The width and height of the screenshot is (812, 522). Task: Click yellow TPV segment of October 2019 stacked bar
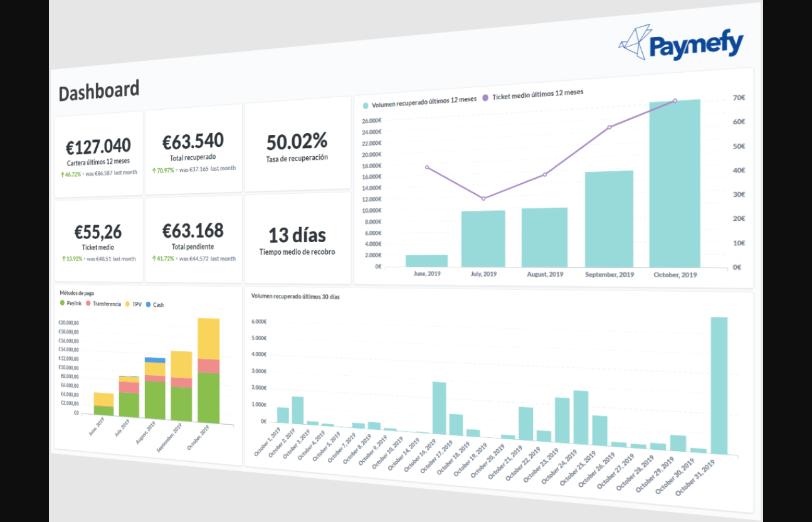click(208, 339)
